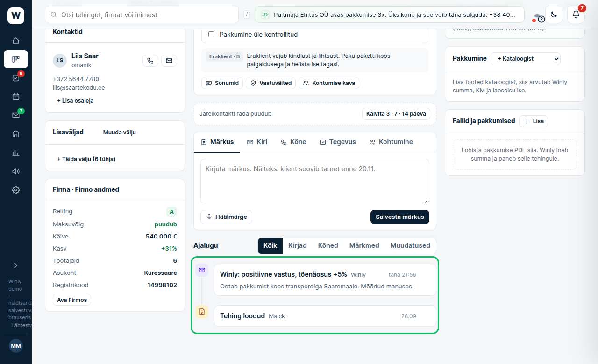Open the '+ Kataloogist' dropdown

pos(526,59)
